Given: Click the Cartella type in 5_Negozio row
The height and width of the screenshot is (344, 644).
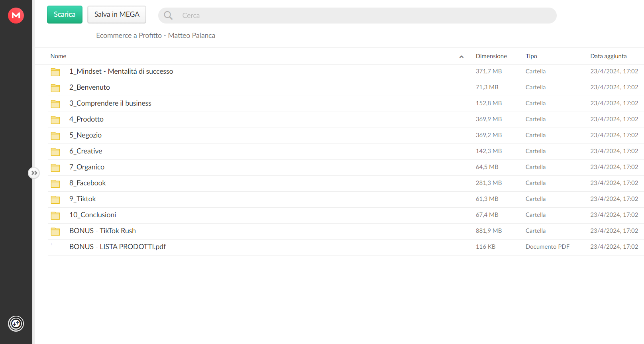Looking at the screenshot, I should coord(536,135).
